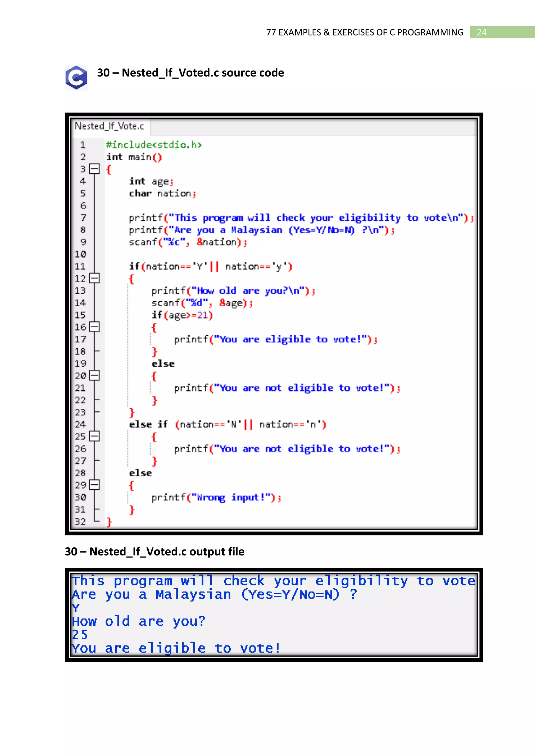This screenshot has height=756, width=535.
Task: Click the '25' input in the output
Action: tap(80, 635)
